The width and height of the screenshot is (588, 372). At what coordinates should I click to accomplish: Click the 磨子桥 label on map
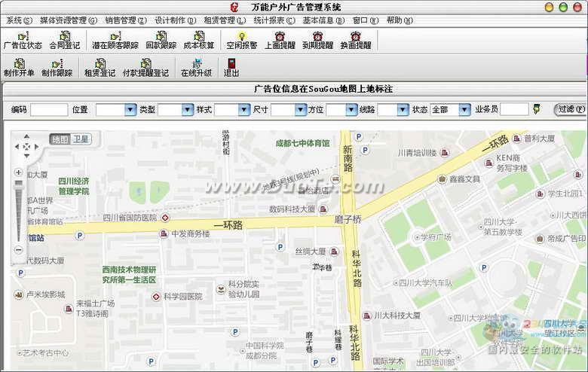(348, 220)
